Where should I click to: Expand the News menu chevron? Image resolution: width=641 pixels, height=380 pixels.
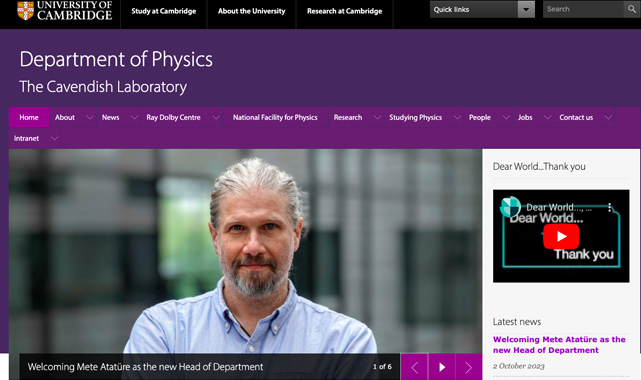(x=134, y=118)
